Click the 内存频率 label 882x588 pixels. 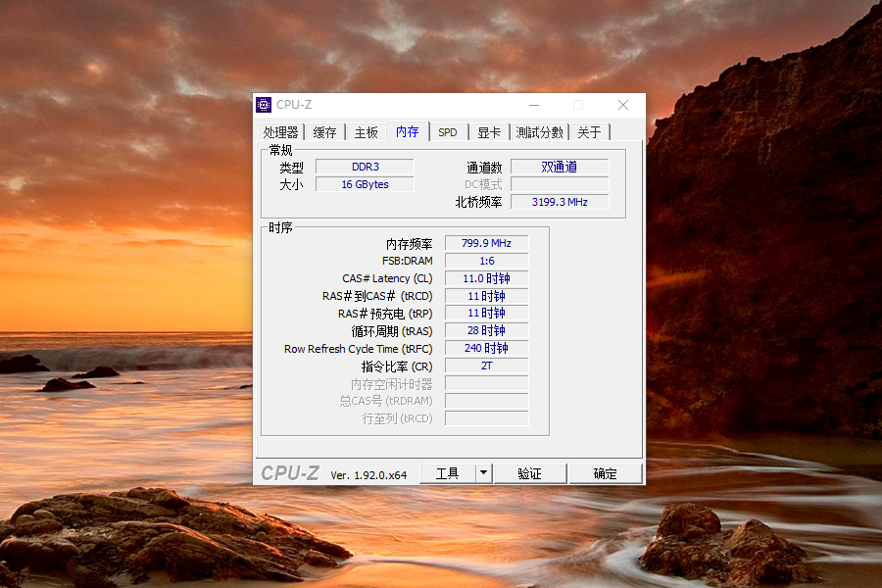coord(409,244)
